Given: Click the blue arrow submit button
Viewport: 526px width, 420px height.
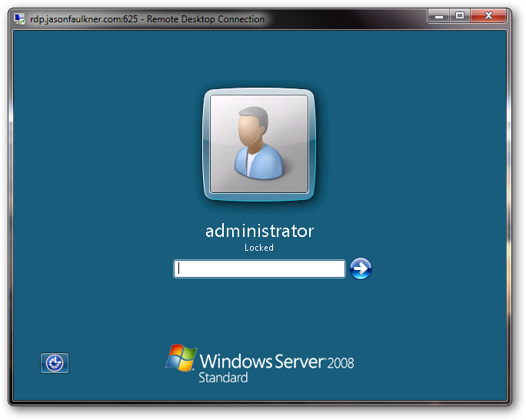Looking at the screenshot, I should point(361,268).
